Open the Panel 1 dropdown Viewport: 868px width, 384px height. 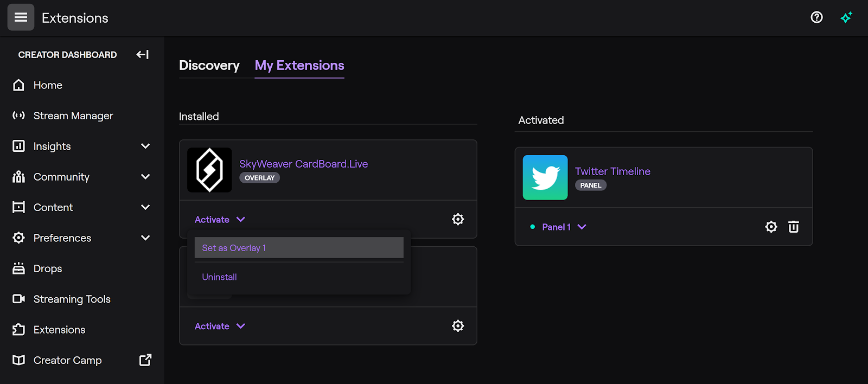[564, 227]
